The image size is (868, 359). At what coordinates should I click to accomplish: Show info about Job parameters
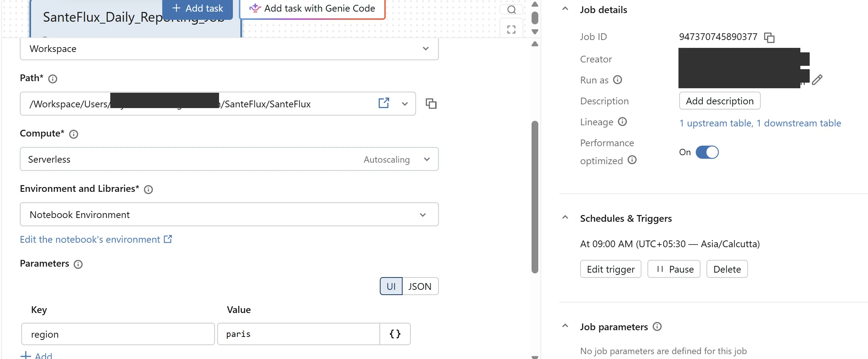[657, 326]
